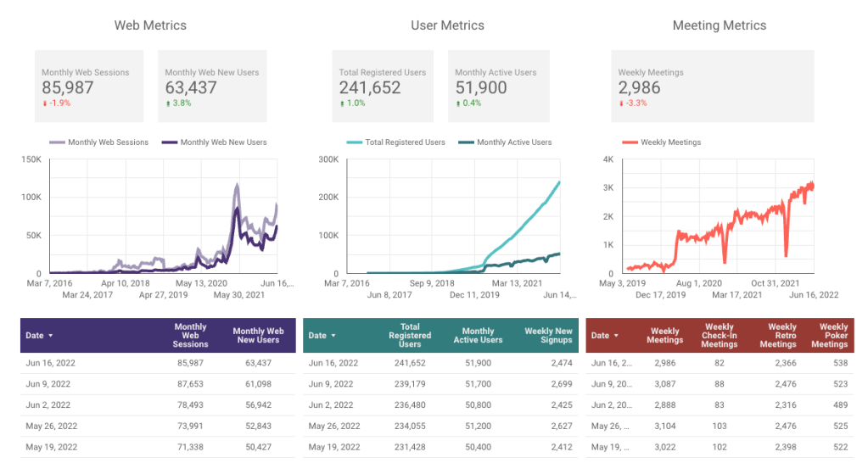Toggle Total Registered Users legend series

[x=395, y=142]
